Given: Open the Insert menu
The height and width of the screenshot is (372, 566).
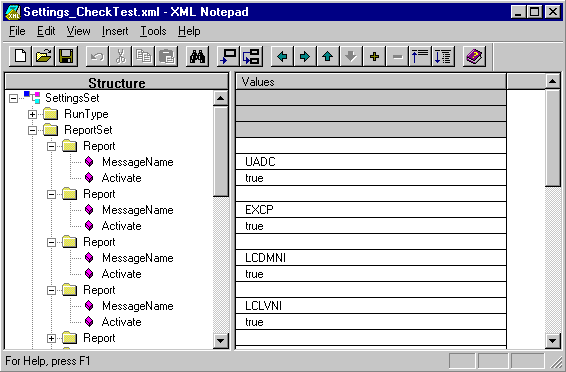Looking at the screenshot, I should [115, 31].
